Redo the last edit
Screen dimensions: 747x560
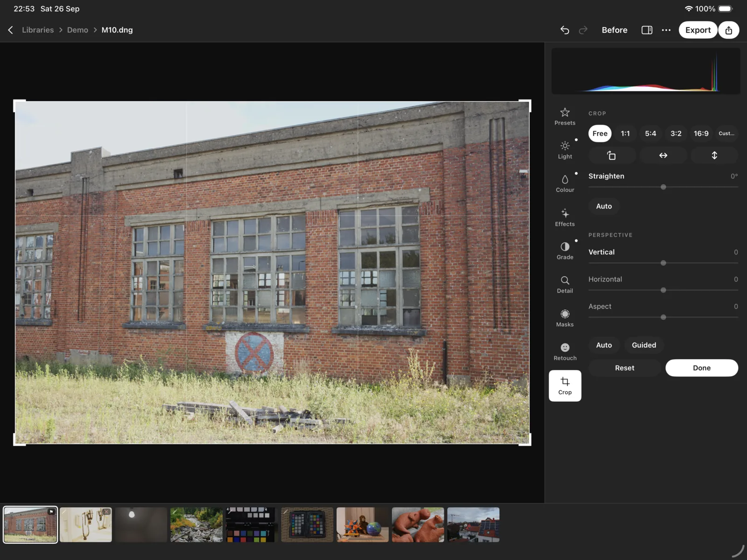point(583,30)
